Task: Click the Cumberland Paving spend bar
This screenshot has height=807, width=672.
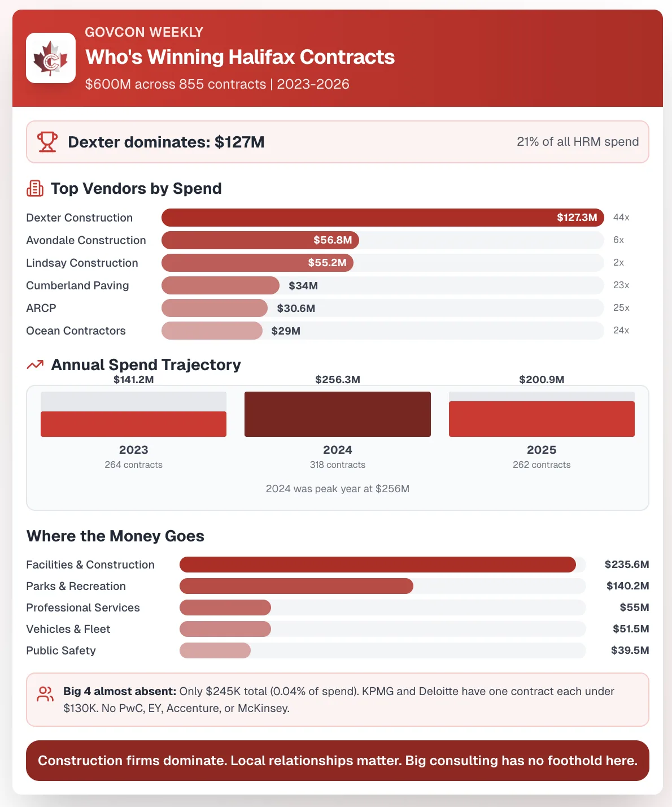Action: [x=220, y=285]
